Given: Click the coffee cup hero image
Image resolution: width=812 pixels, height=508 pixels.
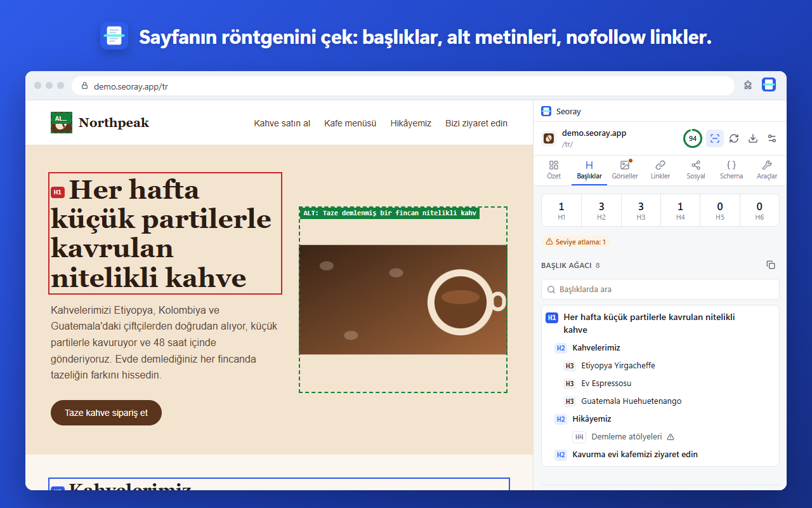Looking at the screenshot, I should (x=403, y=300).
